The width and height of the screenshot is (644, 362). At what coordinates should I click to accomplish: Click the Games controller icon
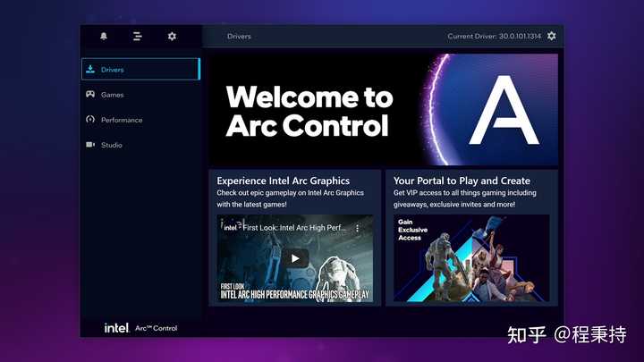[x=90, y=95]
